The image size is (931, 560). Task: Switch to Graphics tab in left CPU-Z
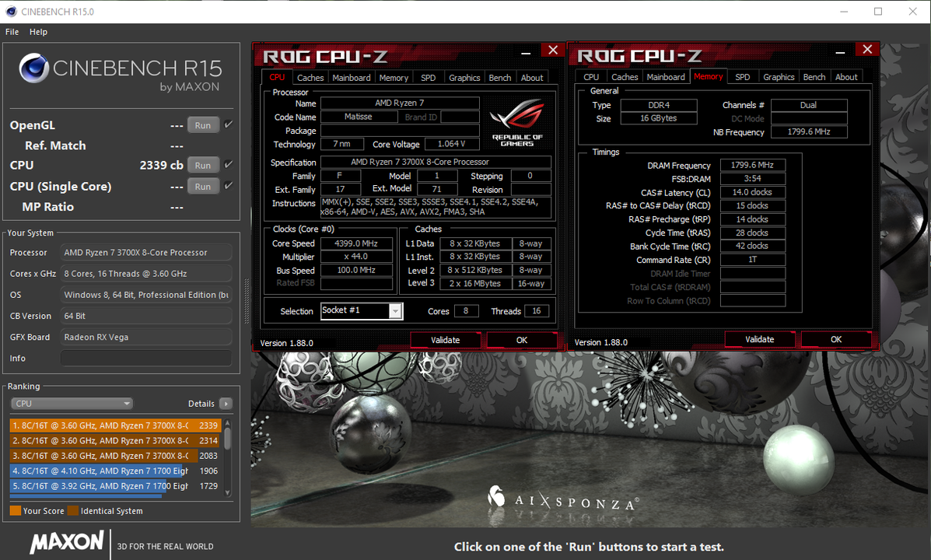(x=464, y=78)
